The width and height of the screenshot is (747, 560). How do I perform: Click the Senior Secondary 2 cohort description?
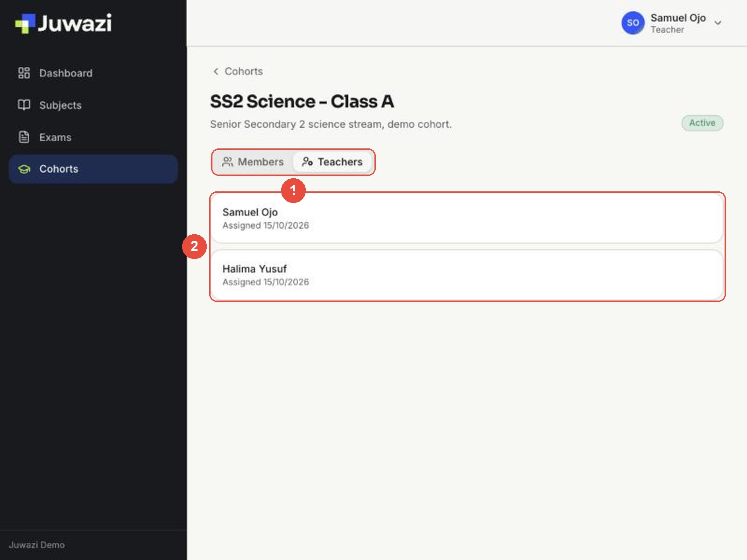coord(331,124)
